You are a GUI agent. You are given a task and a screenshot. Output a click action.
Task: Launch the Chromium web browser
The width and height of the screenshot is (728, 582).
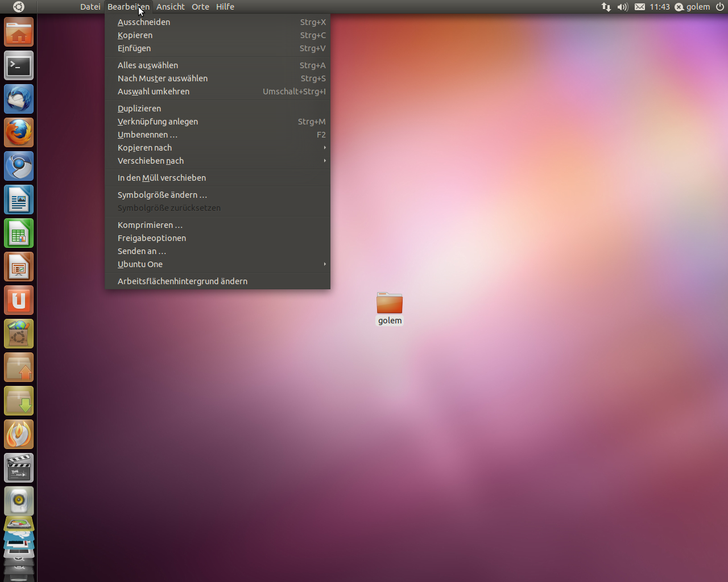(x=19, y=166)
